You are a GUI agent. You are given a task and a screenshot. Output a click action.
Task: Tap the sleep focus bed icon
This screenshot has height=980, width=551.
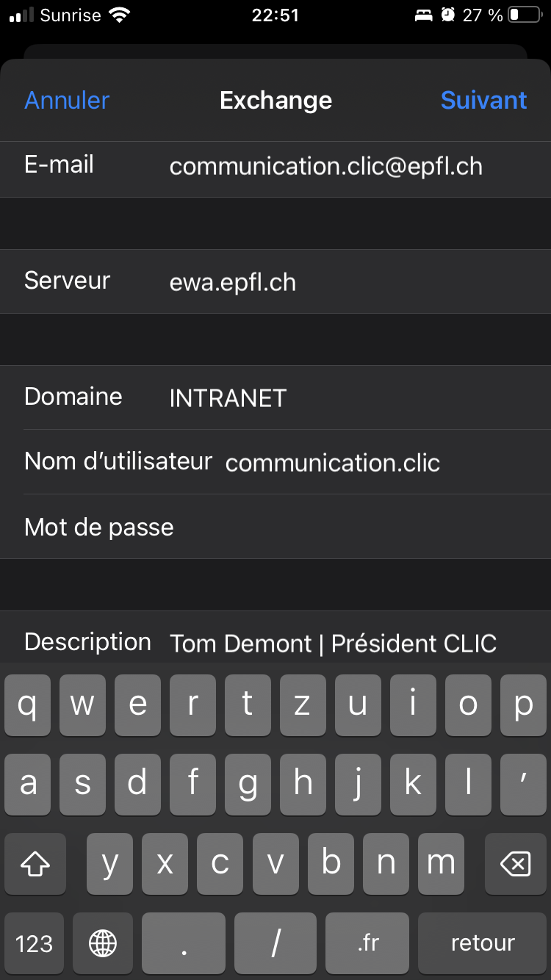424,15
